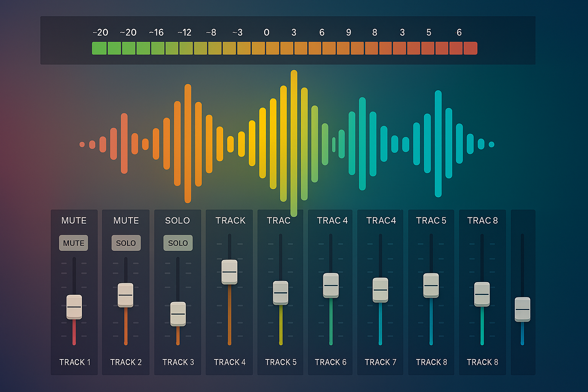Click the TRAC 5 header label
588x392 pixels.
[x=431, y=220]
